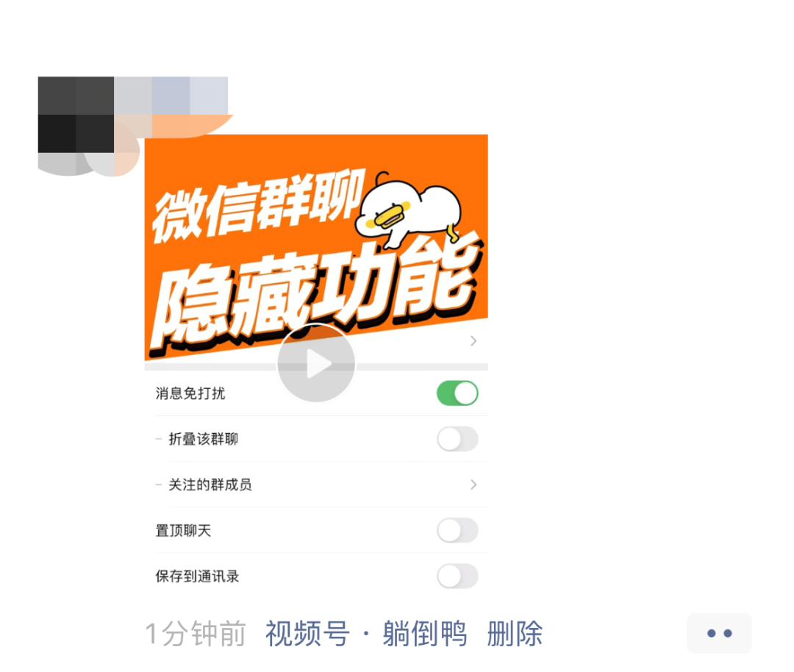Click the 1分钟前 timestamp
Screen dimensions: 794x672
pyautogui.click(x=196, y=633)
